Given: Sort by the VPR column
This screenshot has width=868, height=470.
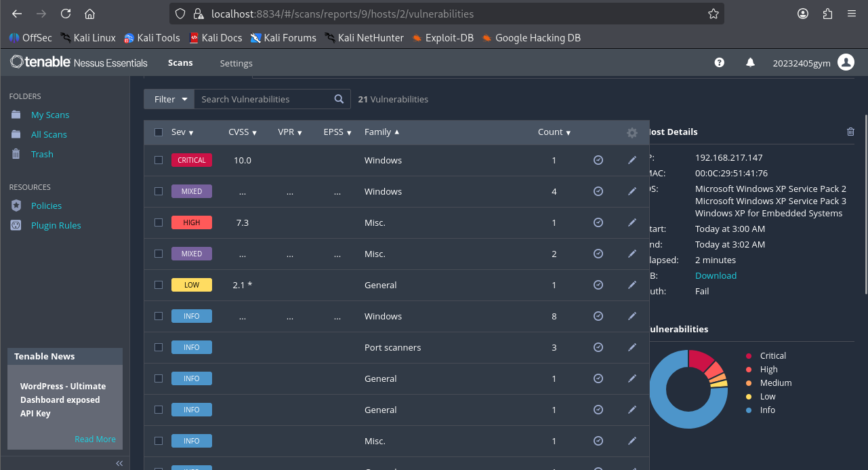Looking at the screenshot, I should click(290, 132).
